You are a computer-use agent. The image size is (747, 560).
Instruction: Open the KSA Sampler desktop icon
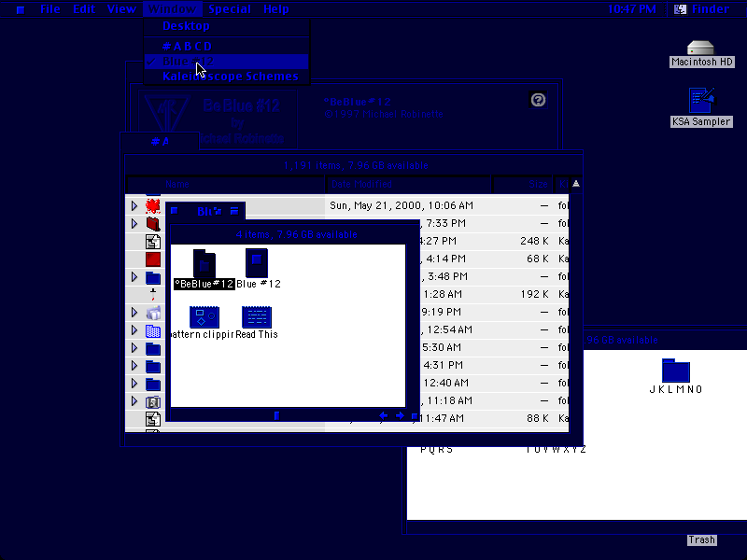pos(702,101)
